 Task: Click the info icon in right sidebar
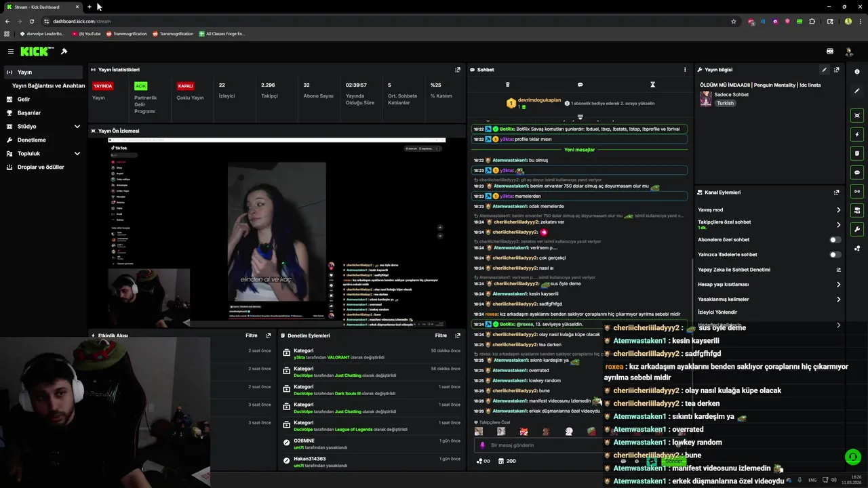(857, 72)
